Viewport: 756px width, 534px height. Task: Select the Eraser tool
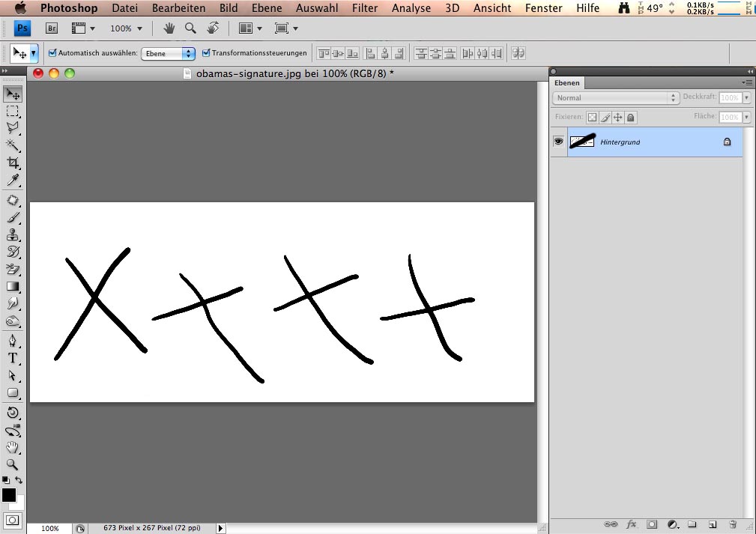(13, 269)
